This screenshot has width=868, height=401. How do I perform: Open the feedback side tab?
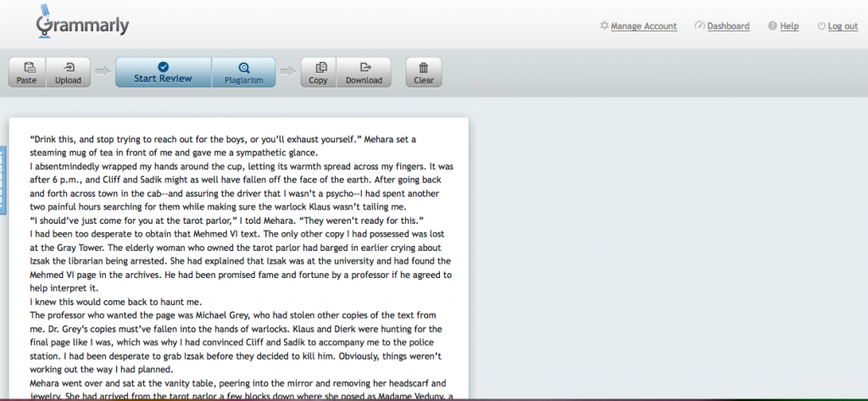tap(3, 178)
